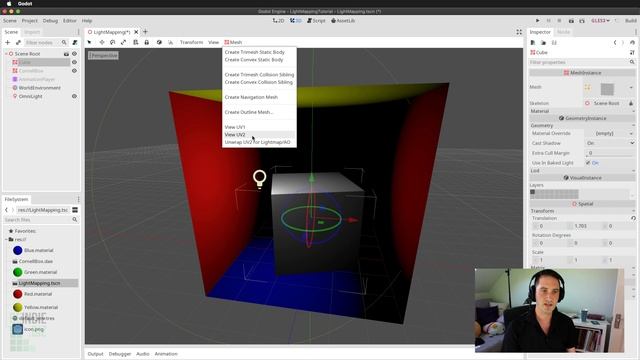Lock the selected object with the padlock icon
Screen dimensions: 640x360
tap(147, 42)
